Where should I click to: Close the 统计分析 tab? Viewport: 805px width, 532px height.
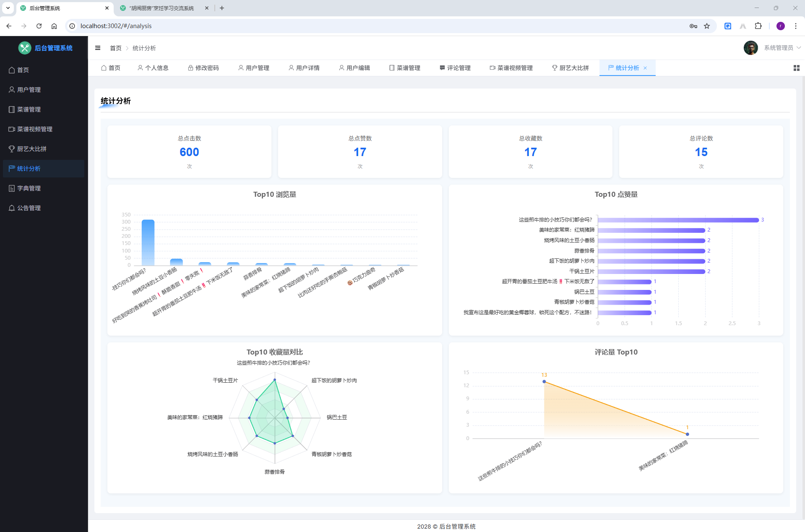click(x=645, y=68)
